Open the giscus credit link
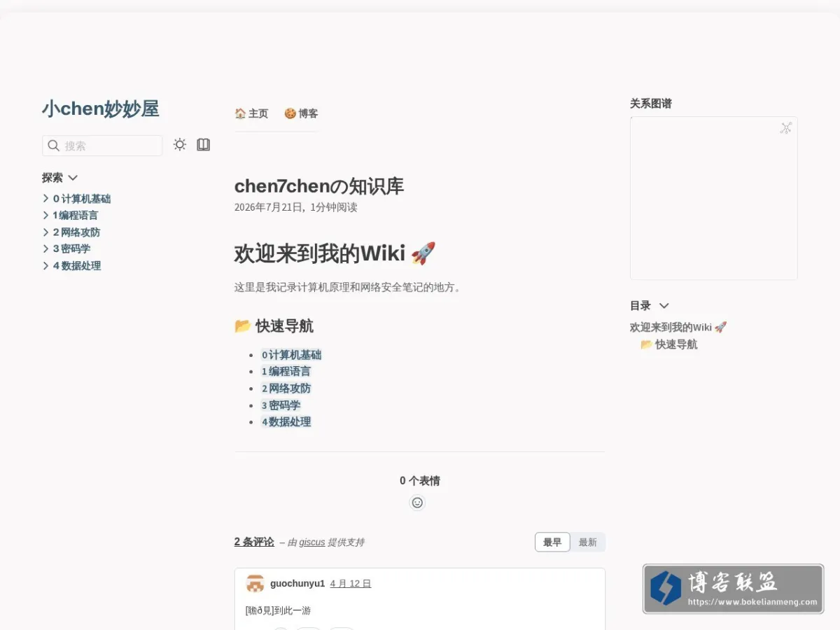This screenshot has width=840, height=630. pyautogui.click(x=312, y=542)
